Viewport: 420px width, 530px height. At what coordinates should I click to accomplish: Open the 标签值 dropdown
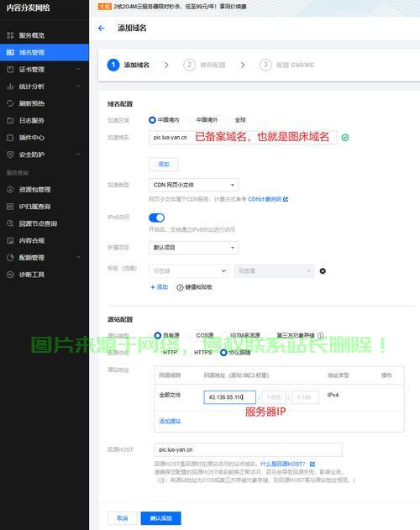click(x=274, y=271)
